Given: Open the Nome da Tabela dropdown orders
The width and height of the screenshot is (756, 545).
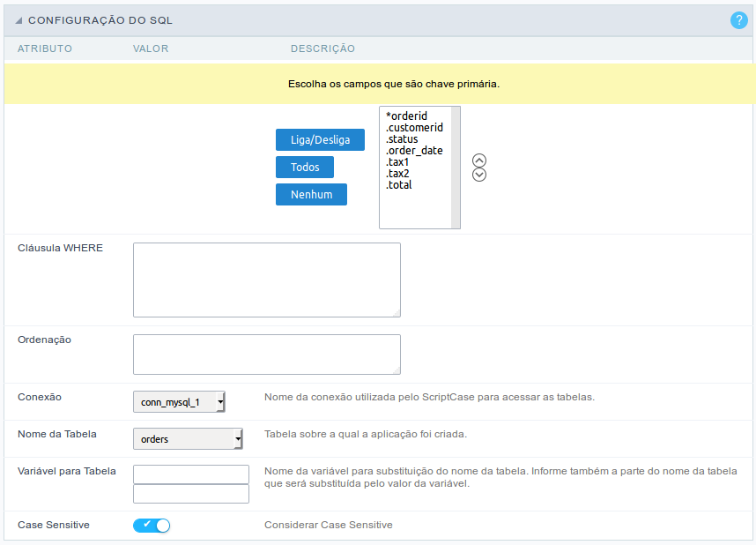Looking at the screenshot, I should pyautogui.click(x=188, y=439).
